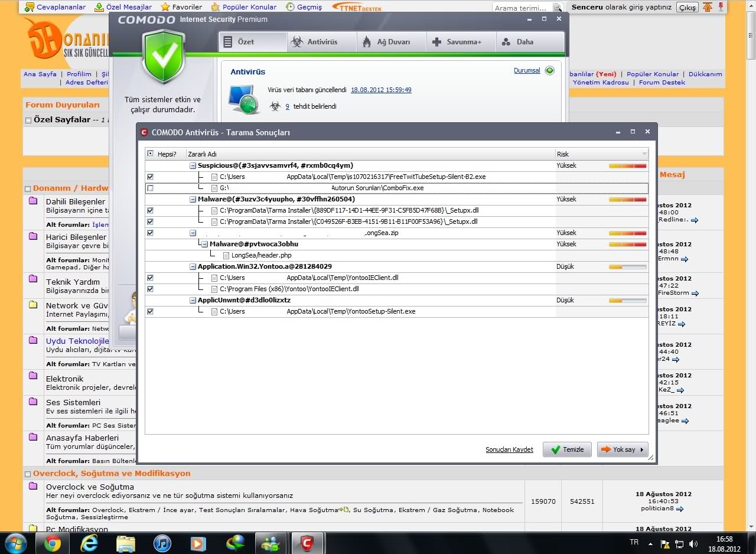The height and width of the screenshot is (554, 756).
Task: Collapse the Application.Win32.Yontoo.a group
Action: [193, 267]
